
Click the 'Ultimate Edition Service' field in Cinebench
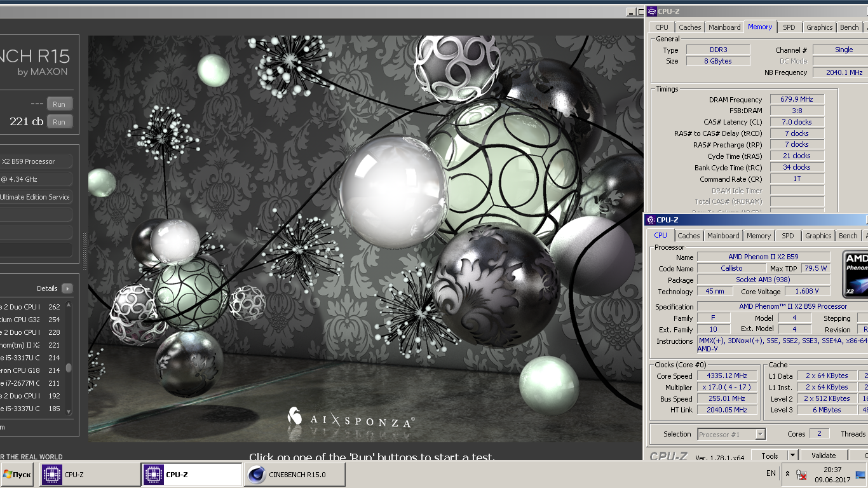pos(36,197)
